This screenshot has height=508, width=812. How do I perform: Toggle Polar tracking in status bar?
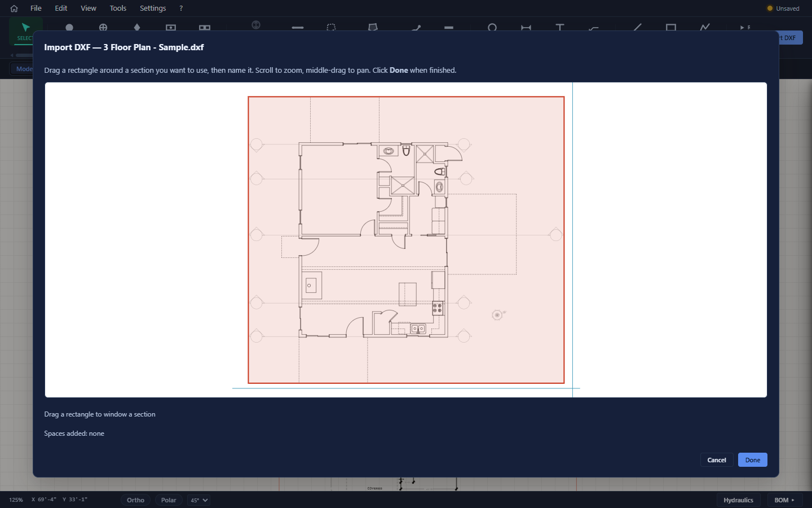point(169,500)
